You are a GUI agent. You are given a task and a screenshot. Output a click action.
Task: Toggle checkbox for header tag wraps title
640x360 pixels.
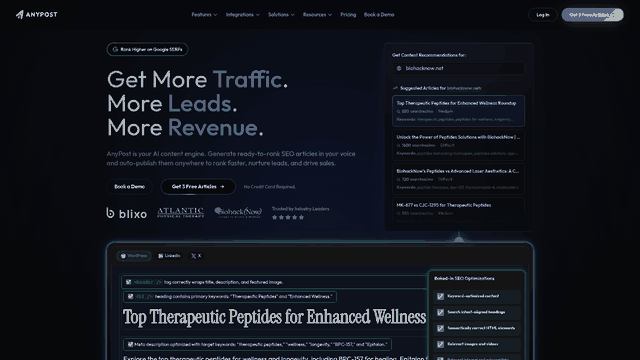(129, 282)
